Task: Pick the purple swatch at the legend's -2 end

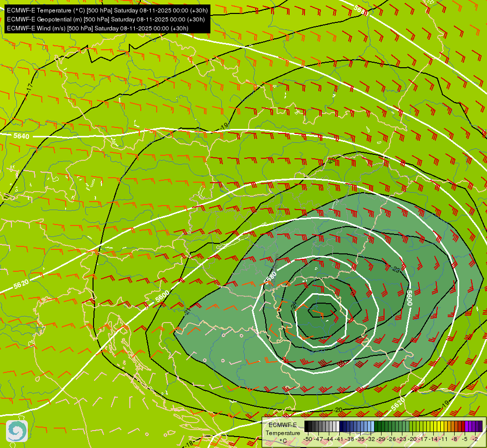Action: tap(481, 426)
